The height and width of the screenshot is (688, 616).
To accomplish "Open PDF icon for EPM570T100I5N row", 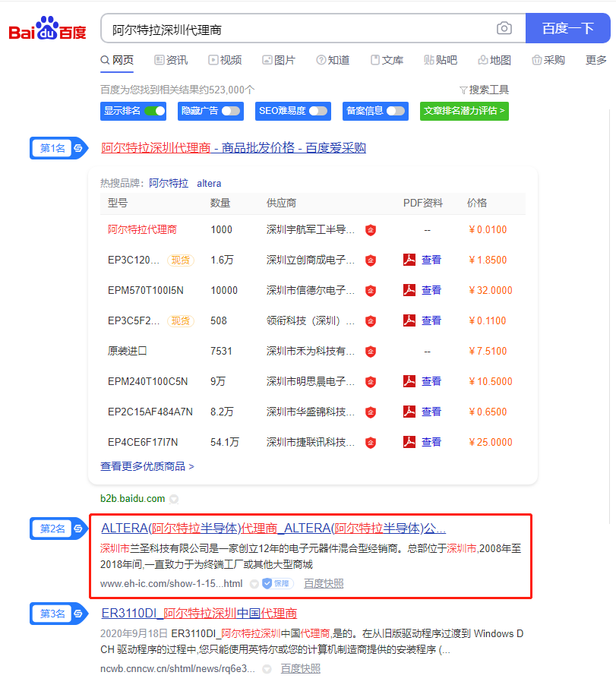I will point(409,290).
